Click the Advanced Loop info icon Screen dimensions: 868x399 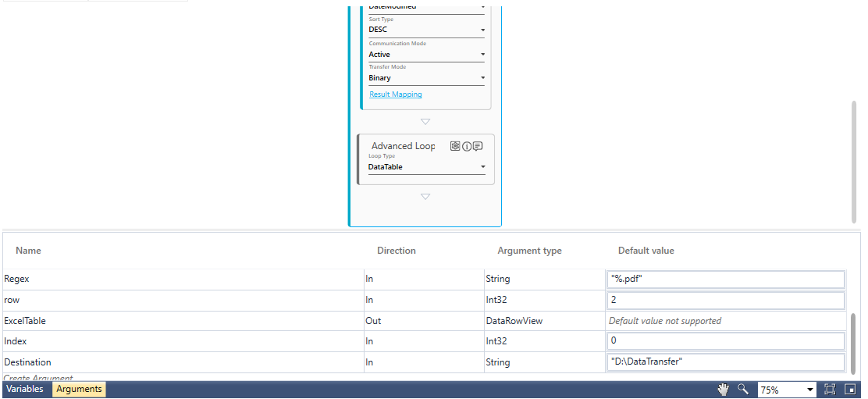point(467,146)
